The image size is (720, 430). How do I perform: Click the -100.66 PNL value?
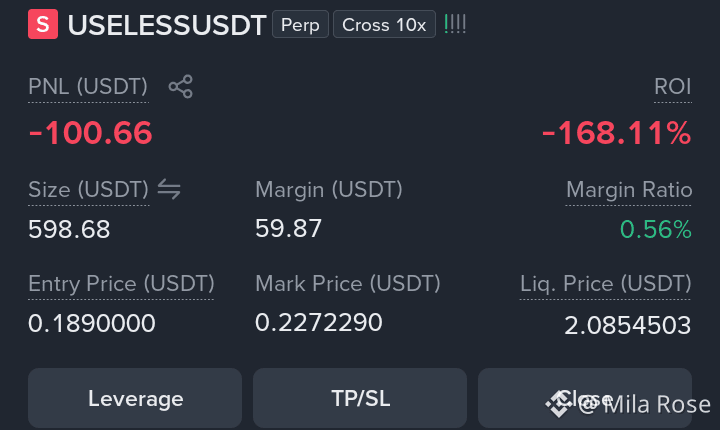[90, 133]
